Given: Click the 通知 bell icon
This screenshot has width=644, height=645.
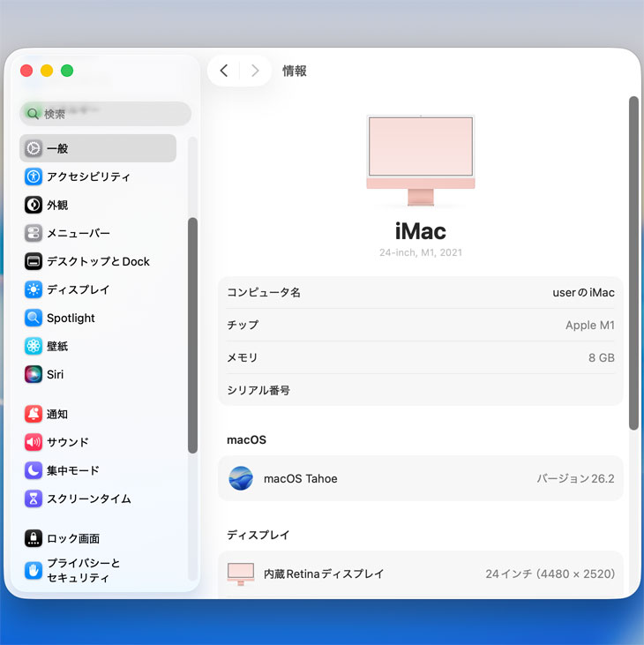Looking at the screenshot, I should tap(34, 414).
